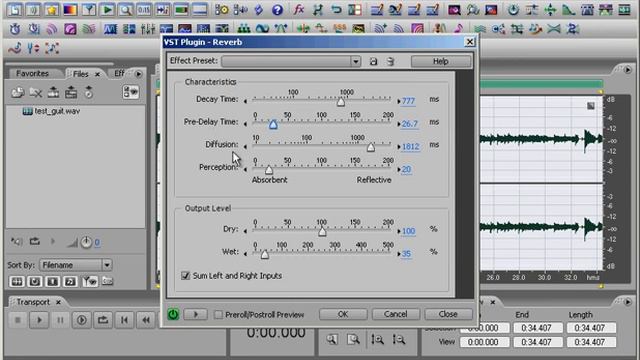
Task: Toggle Files panel auto-play button
Action: [16, 242]
